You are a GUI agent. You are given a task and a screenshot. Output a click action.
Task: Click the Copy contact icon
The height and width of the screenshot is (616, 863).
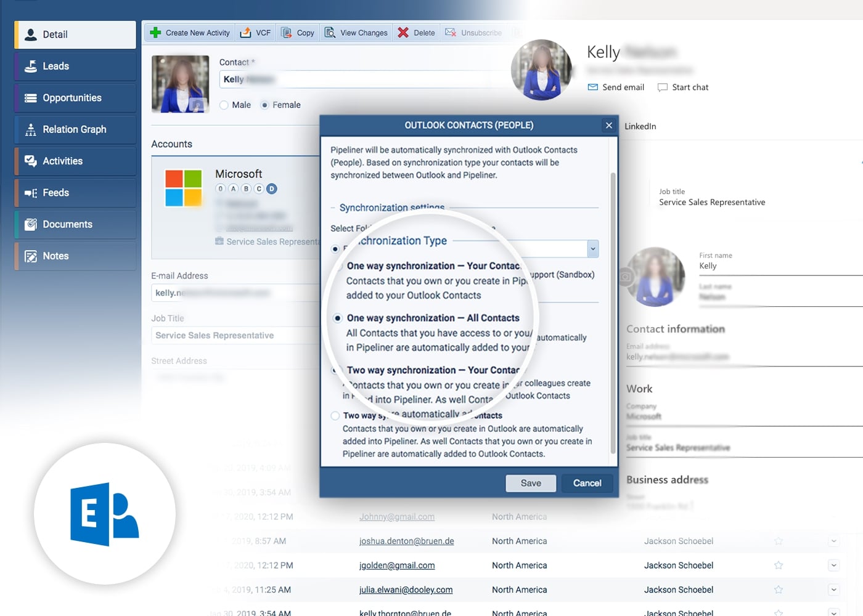tap(287, 32)
